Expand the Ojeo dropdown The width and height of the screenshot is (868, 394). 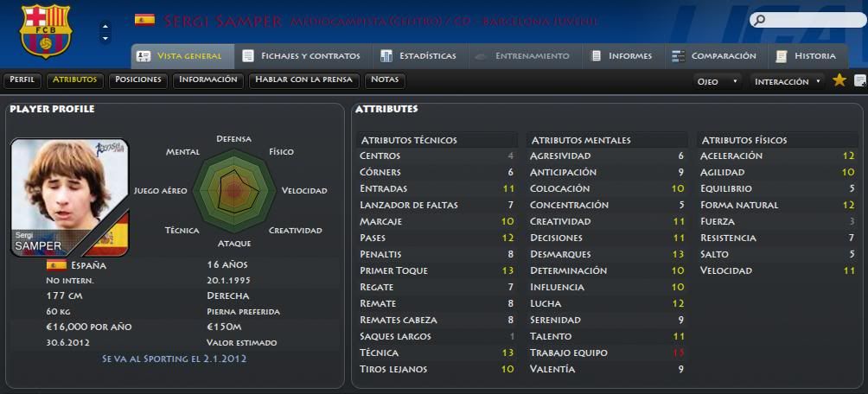[x=717, y=81]
